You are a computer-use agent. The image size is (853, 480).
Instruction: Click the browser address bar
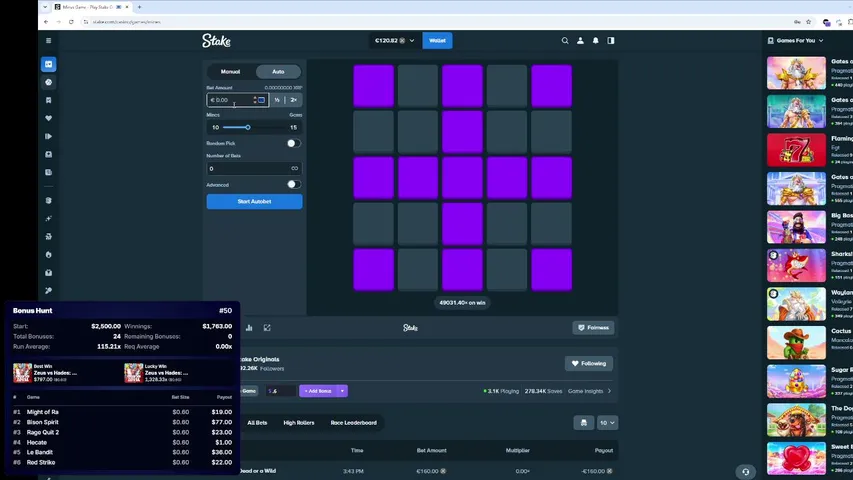click(x=435, y=22)
